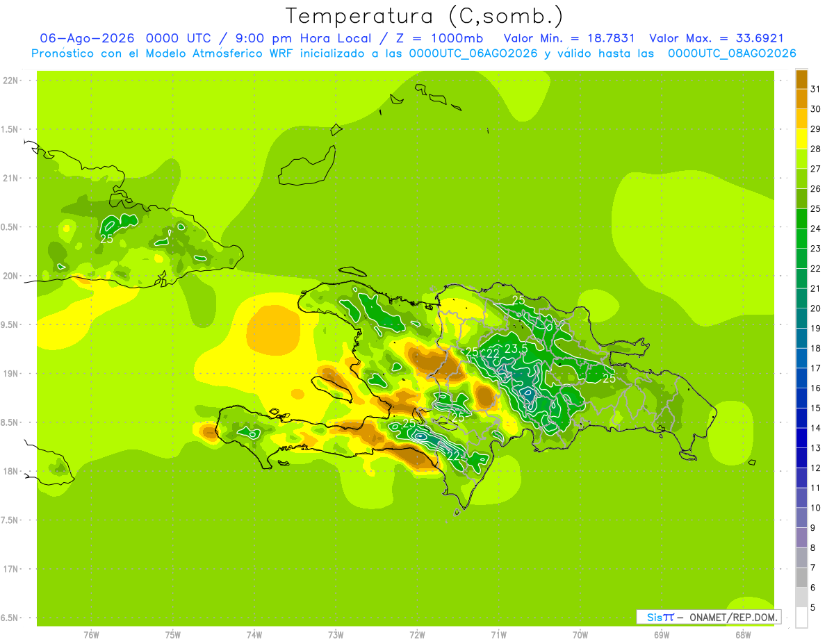Click legend value 24

(x=815, y=229)
